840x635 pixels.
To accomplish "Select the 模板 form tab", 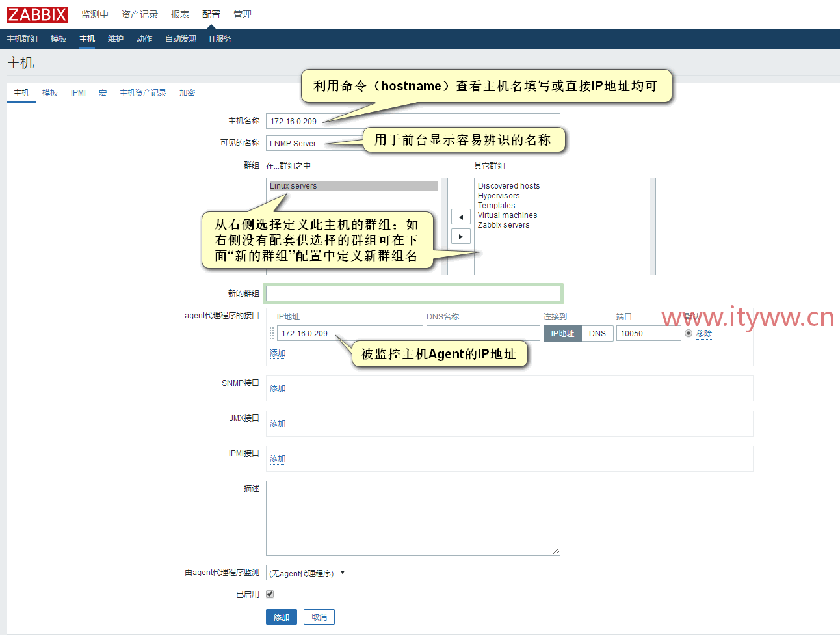I will (50, 93).
